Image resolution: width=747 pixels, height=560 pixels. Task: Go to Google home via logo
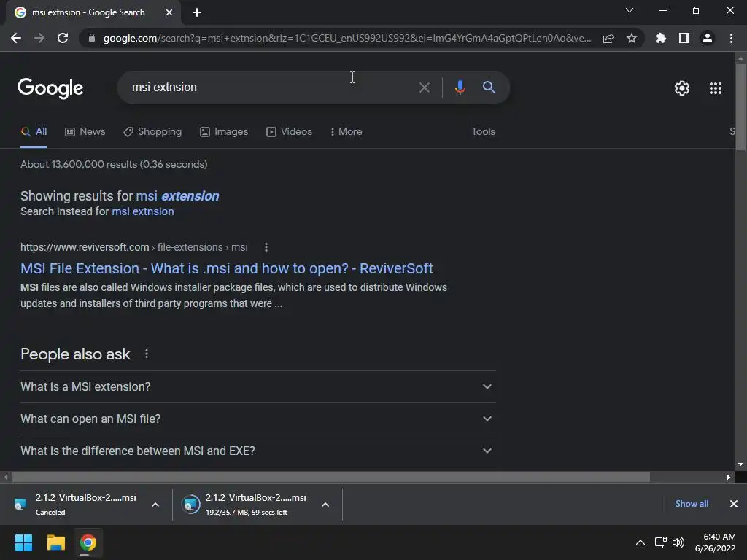click(x=50, y=88)
